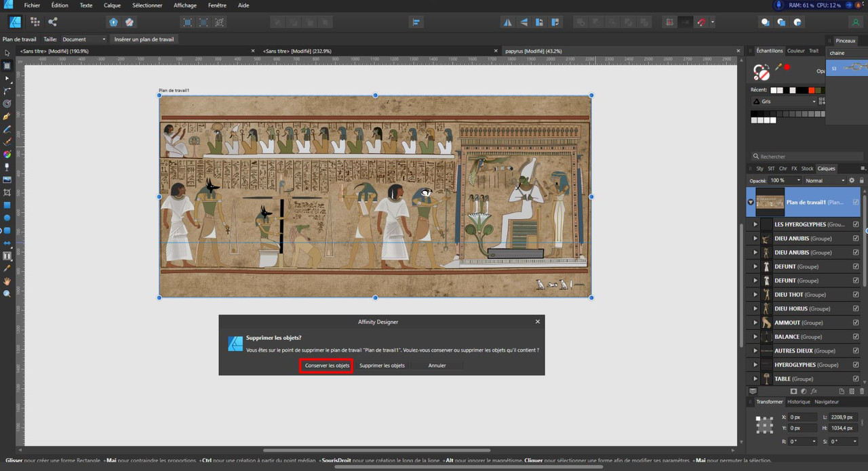Select the Zoom magnifier tool

click(x=7, y=293)
